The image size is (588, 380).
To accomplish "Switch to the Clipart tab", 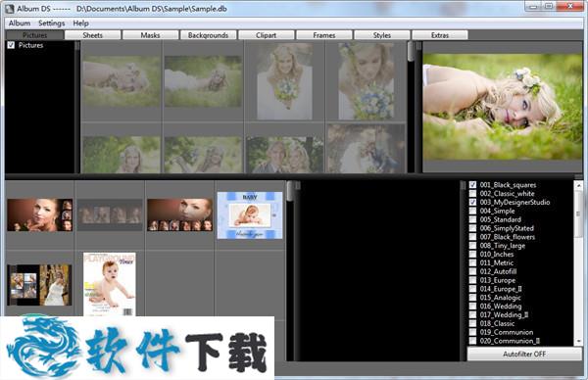I will [x=266, y=35].
